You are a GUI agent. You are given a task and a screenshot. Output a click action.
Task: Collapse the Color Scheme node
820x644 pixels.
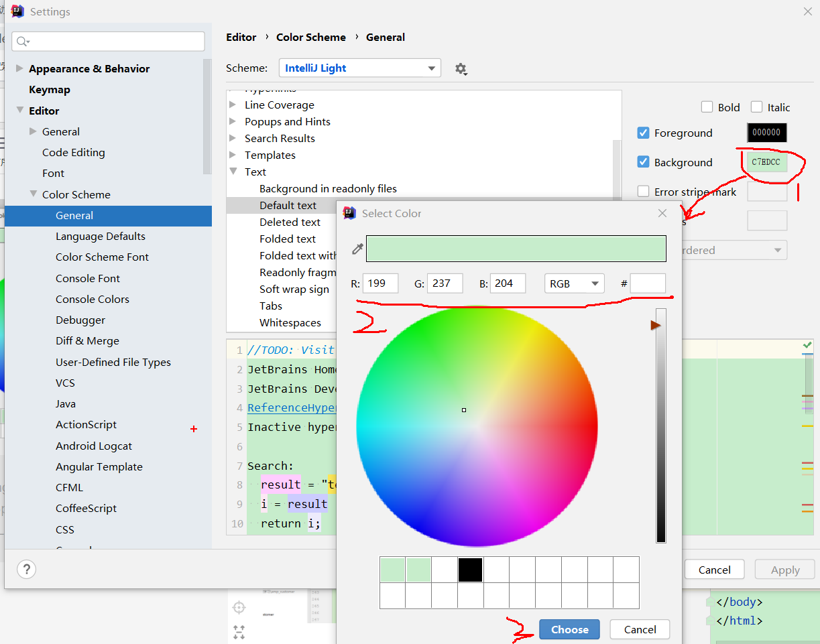pos(33,194)
